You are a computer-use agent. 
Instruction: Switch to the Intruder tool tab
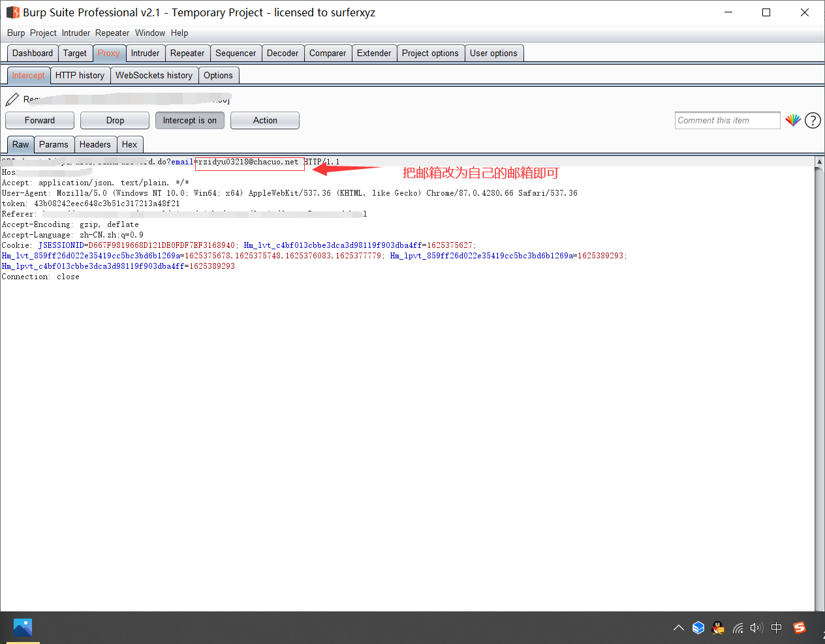click(145, 53)
